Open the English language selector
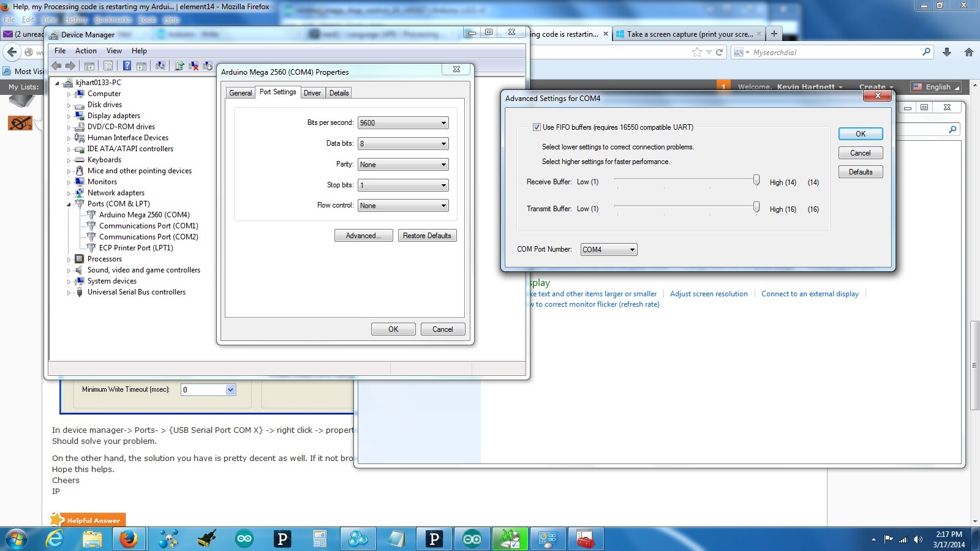This screenshot has height=551, width=980. [x=936, y=87]
